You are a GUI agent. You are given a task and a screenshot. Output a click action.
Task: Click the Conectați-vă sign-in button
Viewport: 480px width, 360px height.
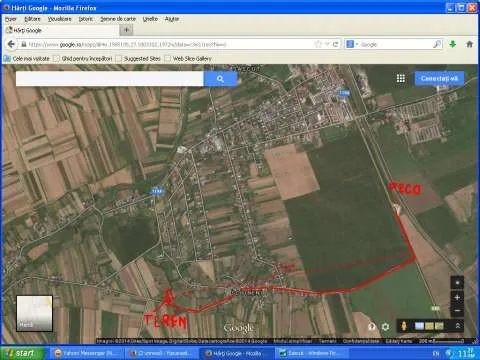point(439,78)
